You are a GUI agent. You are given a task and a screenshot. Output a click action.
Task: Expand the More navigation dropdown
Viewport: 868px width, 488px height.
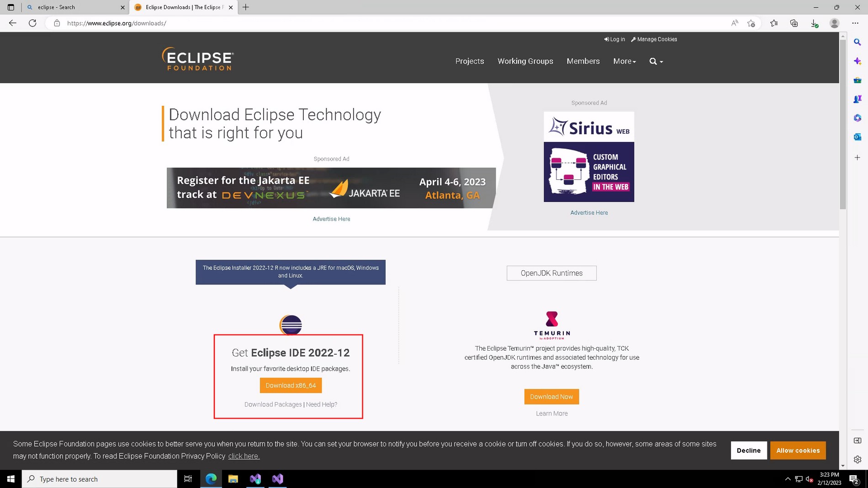[624, 61]
